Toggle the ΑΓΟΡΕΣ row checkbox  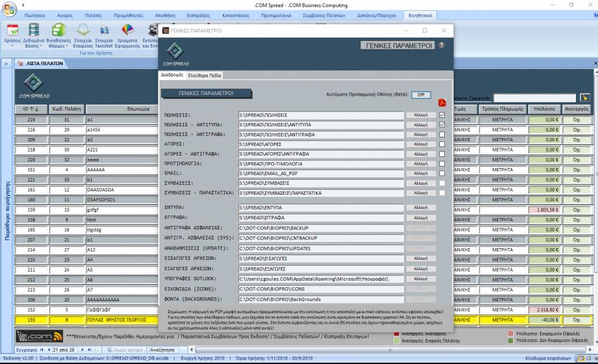(442, 144)
